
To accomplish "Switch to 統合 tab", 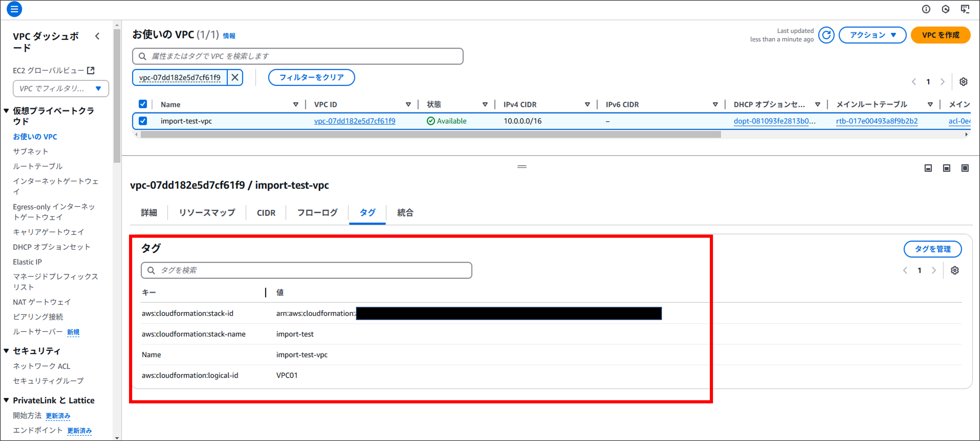I will pos(405,213).
